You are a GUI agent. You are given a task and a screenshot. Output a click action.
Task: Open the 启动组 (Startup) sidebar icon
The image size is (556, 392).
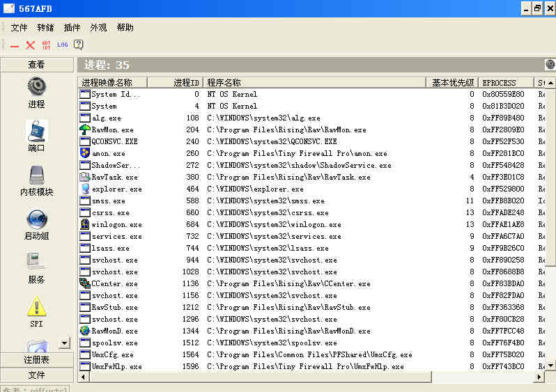pos(37,219)
